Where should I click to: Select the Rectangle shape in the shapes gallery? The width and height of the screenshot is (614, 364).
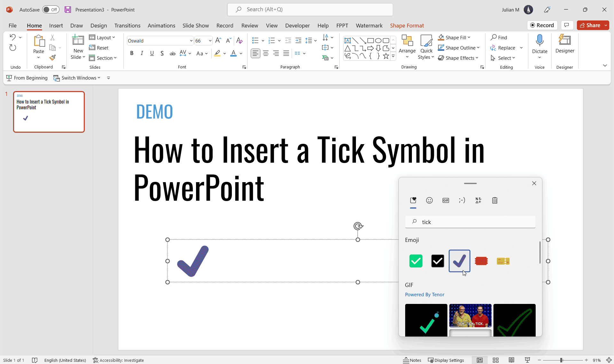pos(371,40)
